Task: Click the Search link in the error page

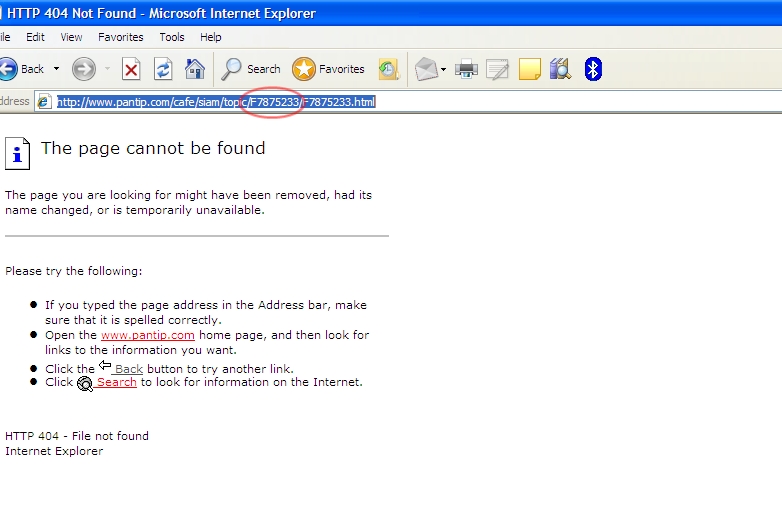Action: (x=117, y=382)
